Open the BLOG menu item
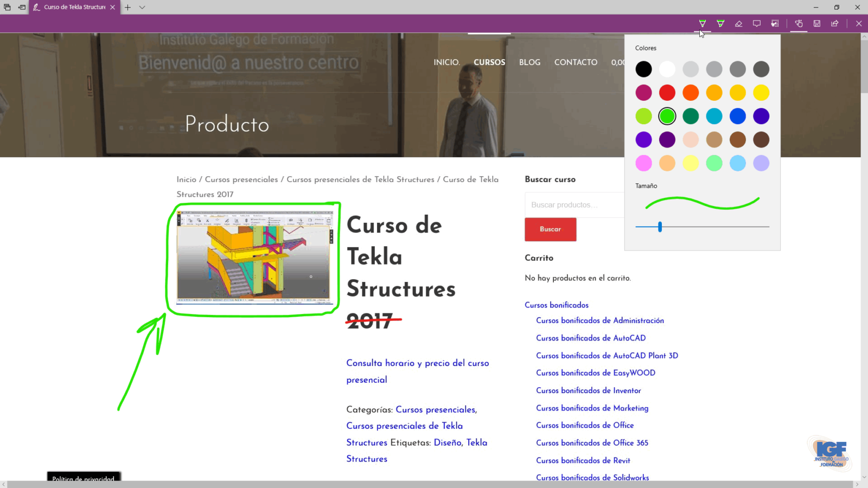This screenshot has height=488, width=868. pyautogui.click(x=529, y=62)
